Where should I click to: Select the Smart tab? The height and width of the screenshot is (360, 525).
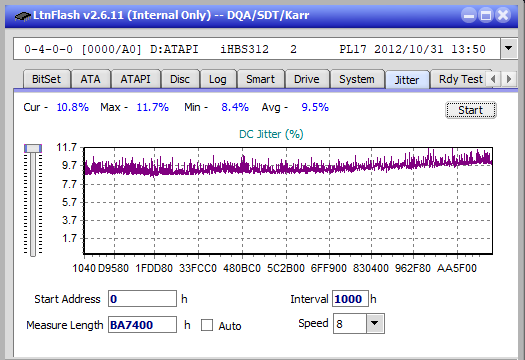(260, 79)
